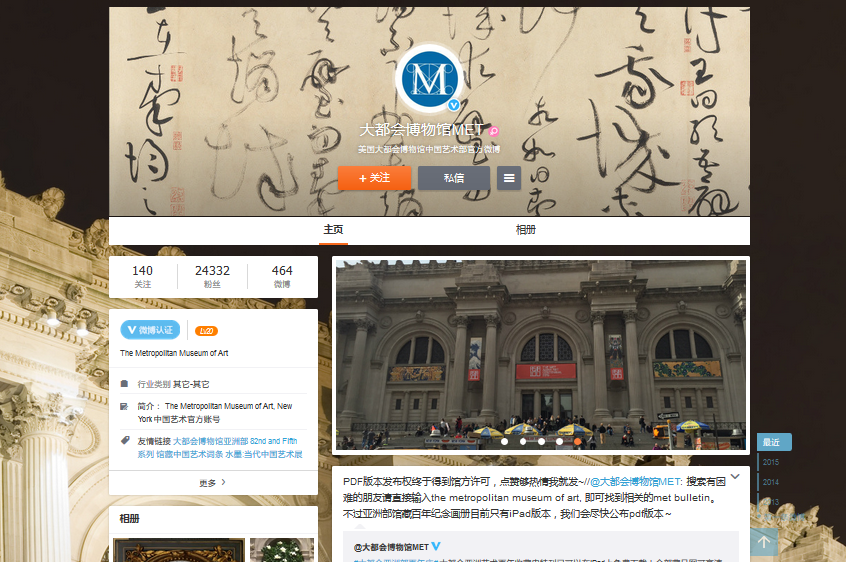Send a private message via 私信 button

pos(454,178)
